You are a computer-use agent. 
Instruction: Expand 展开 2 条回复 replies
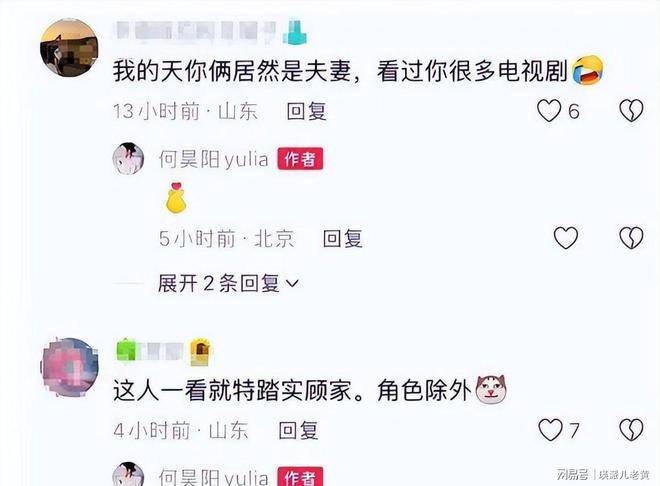(228, 283)
